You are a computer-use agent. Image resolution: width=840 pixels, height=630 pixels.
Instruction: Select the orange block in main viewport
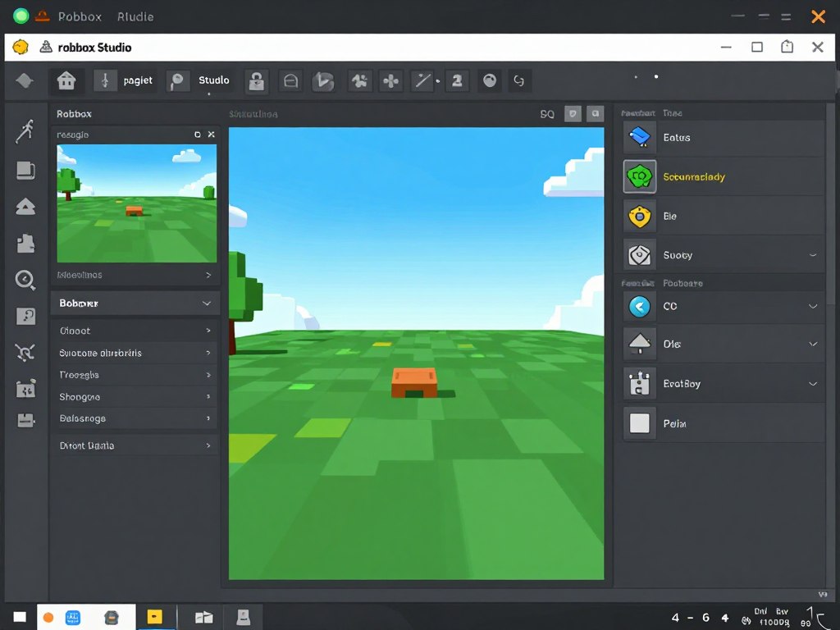click(414, 382)
